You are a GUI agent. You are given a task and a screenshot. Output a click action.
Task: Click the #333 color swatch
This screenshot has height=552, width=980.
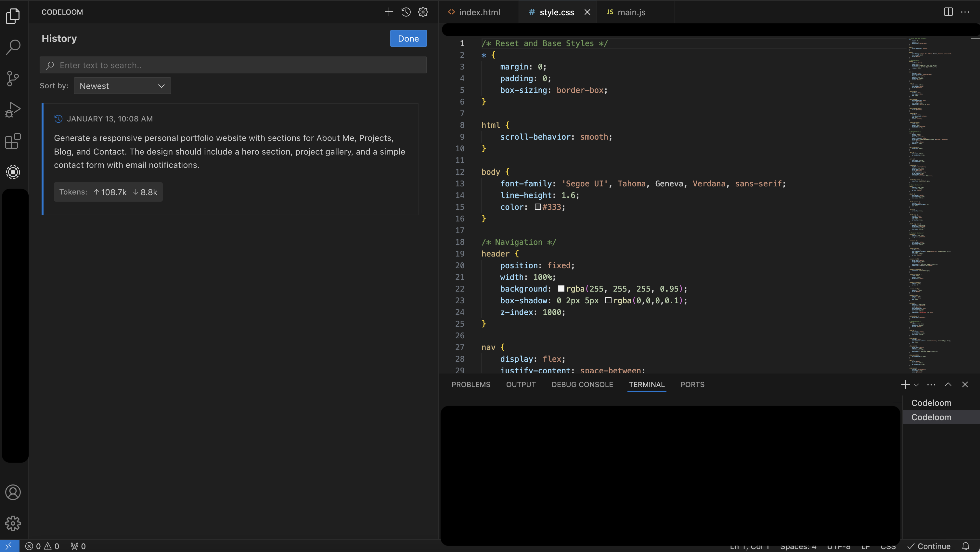537,207
